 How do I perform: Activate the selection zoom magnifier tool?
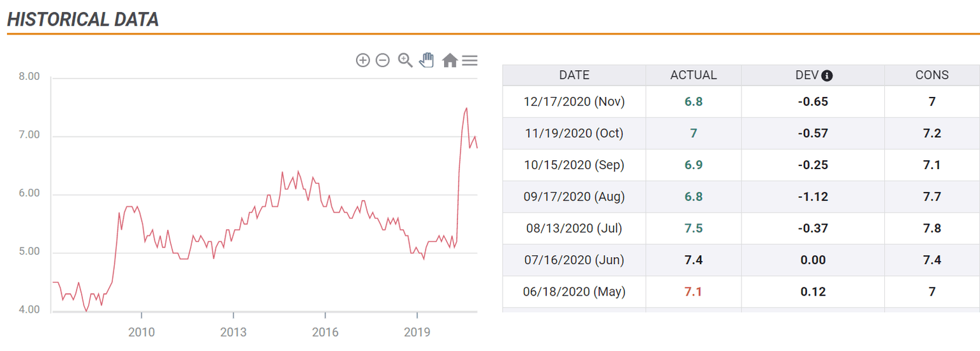pos(405,61)
